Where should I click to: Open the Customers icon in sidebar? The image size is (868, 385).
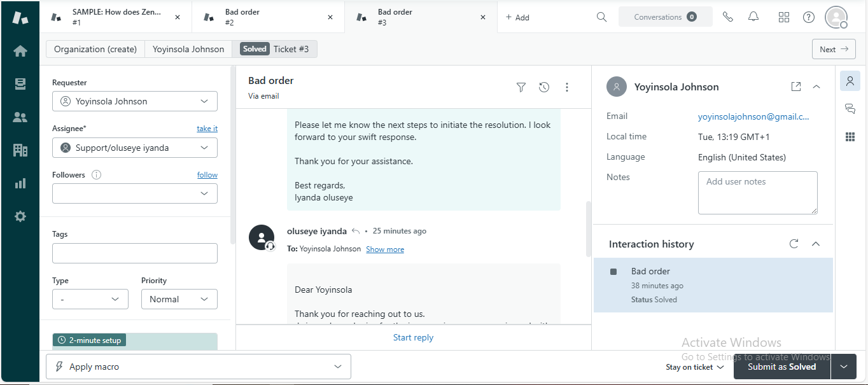click(20, 117)
